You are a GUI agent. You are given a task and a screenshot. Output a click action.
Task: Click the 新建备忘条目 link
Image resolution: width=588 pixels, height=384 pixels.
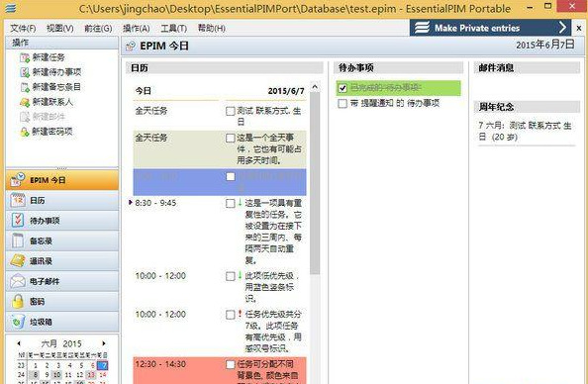(x=56, y=87)
